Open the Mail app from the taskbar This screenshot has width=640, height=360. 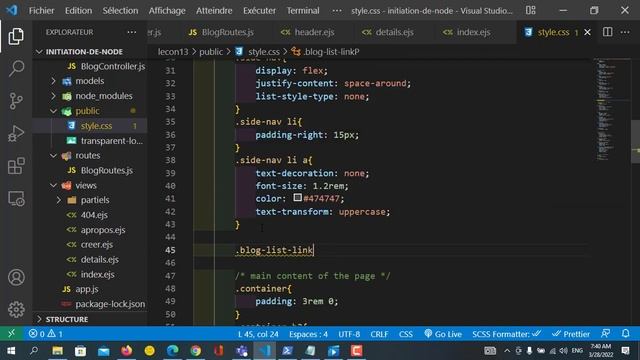(x=103, y=351)
